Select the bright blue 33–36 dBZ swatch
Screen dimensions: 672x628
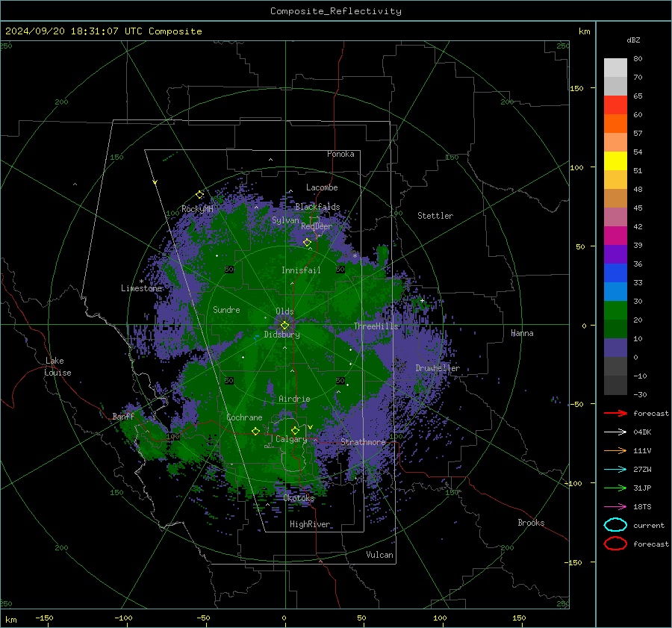(x=615, y=273)
